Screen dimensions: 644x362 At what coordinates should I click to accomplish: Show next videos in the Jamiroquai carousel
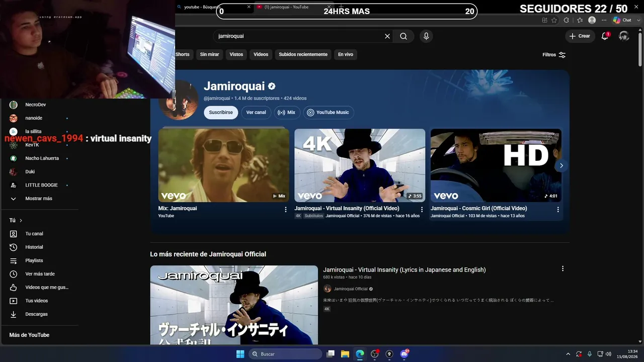coord(561,165)
